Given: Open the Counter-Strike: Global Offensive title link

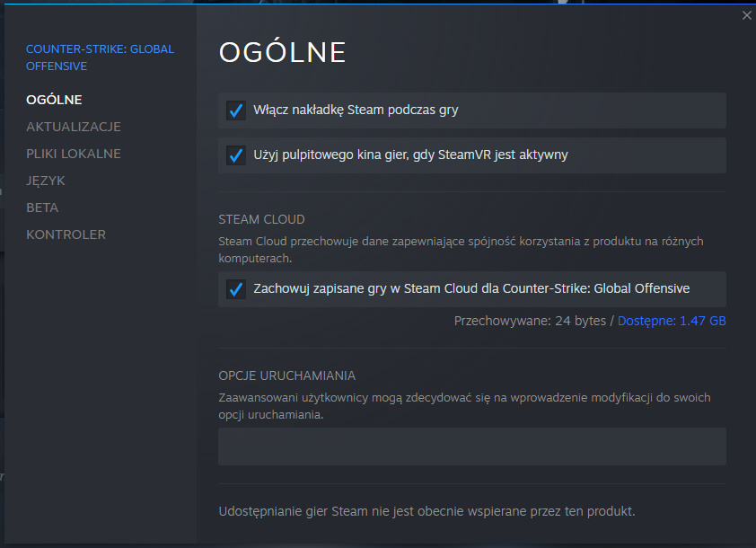Looking at the screenshot, I should point(100,57).
